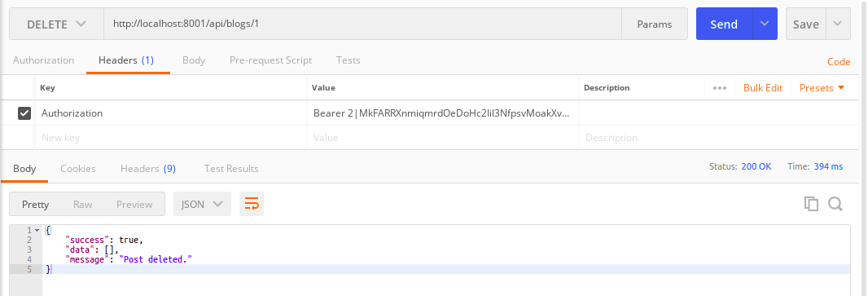868x296 pixels.
Task: Select the Raw response view
Action: [x=82, y=204]
